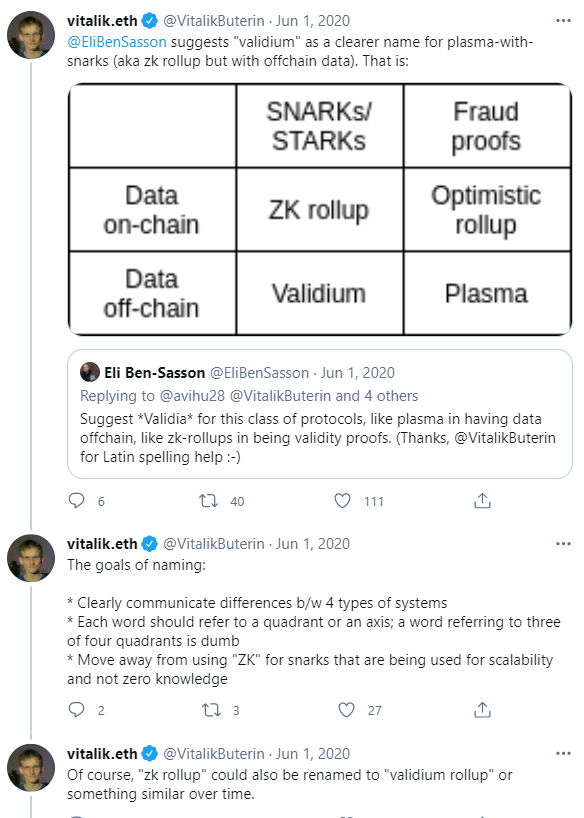Reply to the goals of naming tweet
The image size is (584, 818).
point(77,709)
